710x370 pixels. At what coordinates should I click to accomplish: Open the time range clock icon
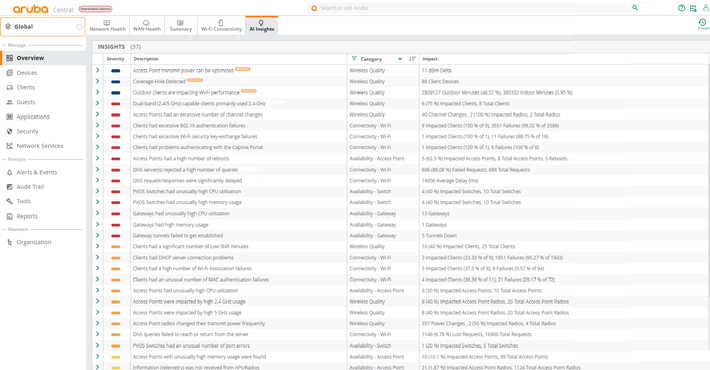click(x=702, y=22)
